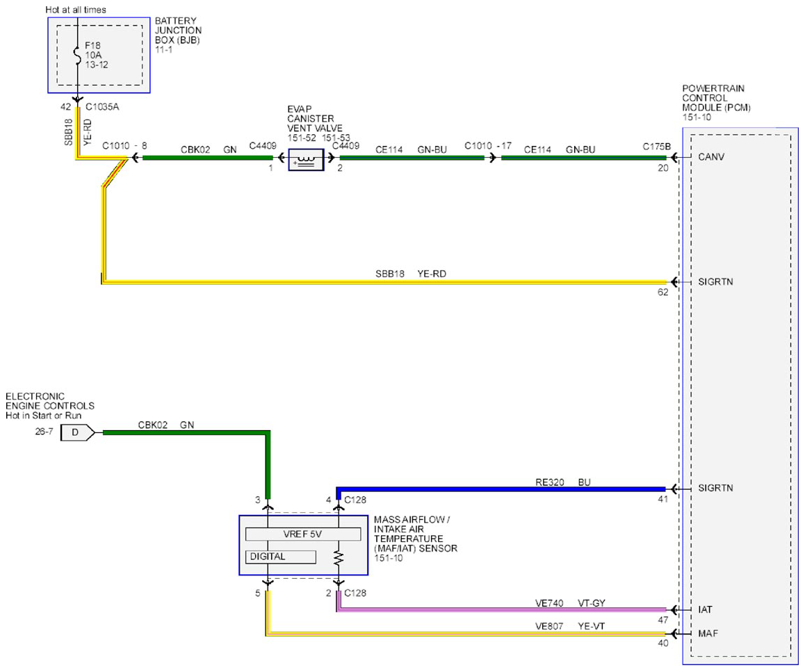
Task: Select the blue RE320 BU wire
Action: pos(501,490)
